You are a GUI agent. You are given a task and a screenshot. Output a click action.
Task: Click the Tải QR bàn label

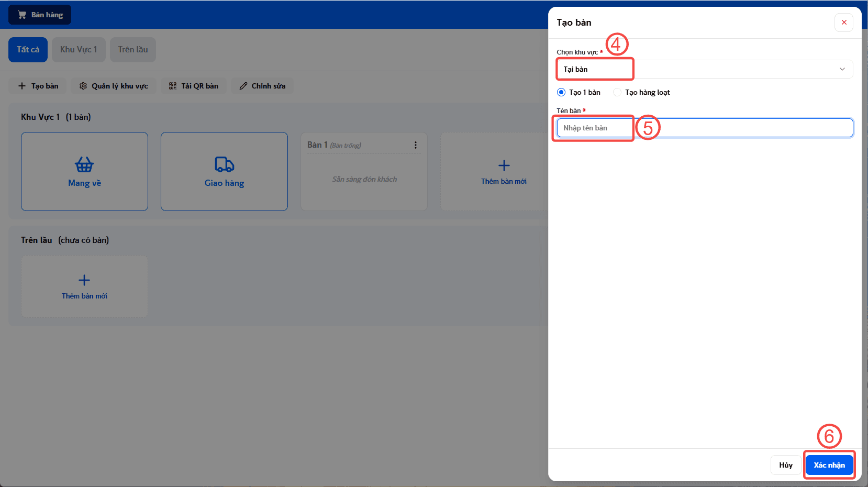point(200,86)
